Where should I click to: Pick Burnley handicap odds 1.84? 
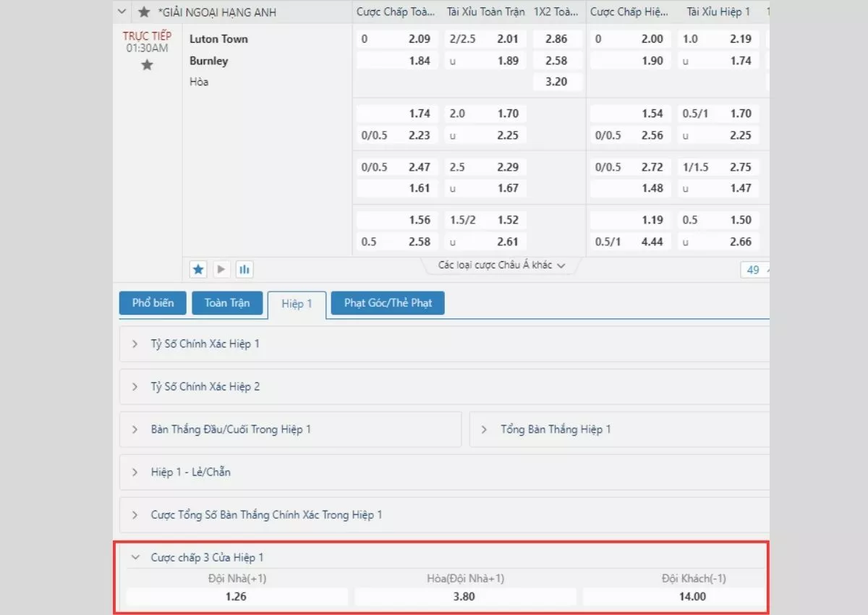click(396, 61)
